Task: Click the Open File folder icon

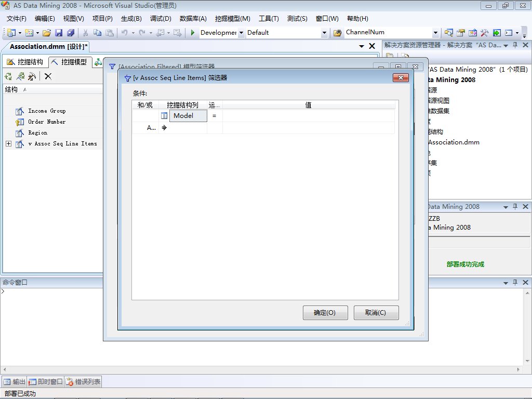Action: coord(47,33)
